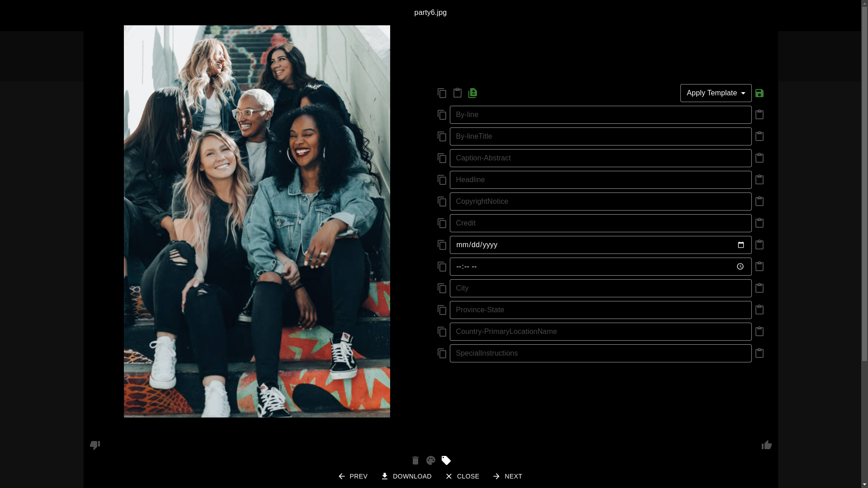Open the Apply Template dropdown
Viewport: 868px width, 488px height.
pos(716,93)
